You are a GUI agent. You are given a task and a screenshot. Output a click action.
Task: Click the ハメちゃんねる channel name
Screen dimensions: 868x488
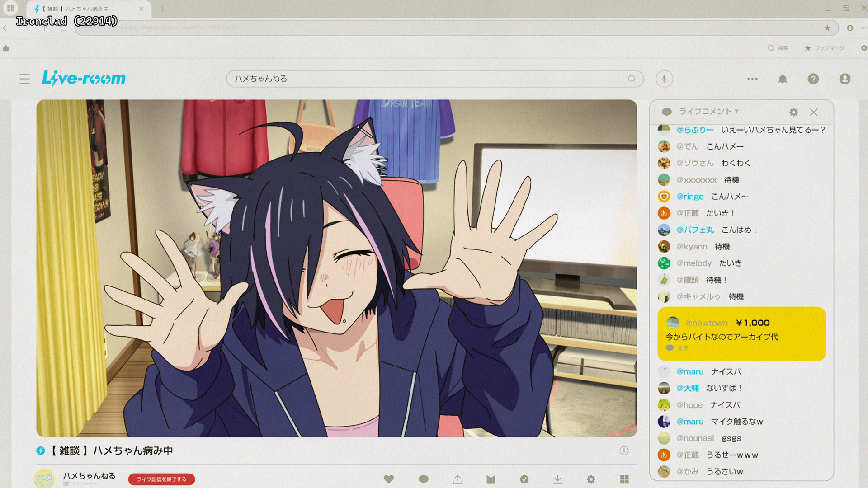pyautogui.click(x=89, y=476)
